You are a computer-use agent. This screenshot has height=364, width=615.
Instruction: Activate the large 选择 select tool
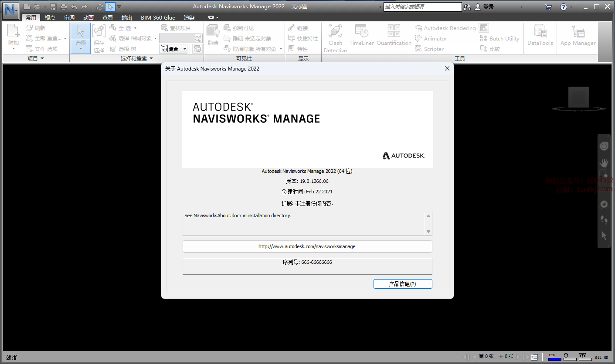tap(81, 38)
